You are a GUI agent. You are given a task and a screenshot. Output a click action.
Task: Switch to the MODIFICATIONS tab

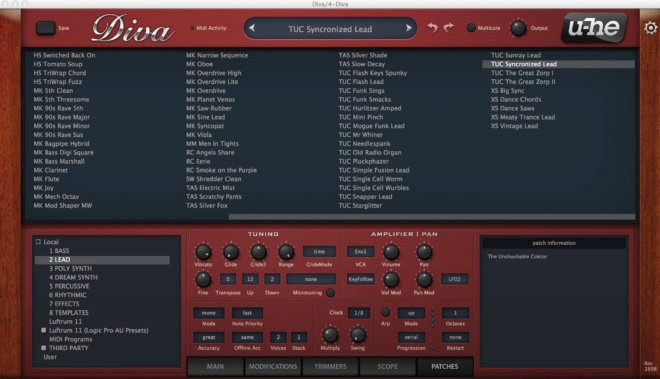click(x=273, y=366)
